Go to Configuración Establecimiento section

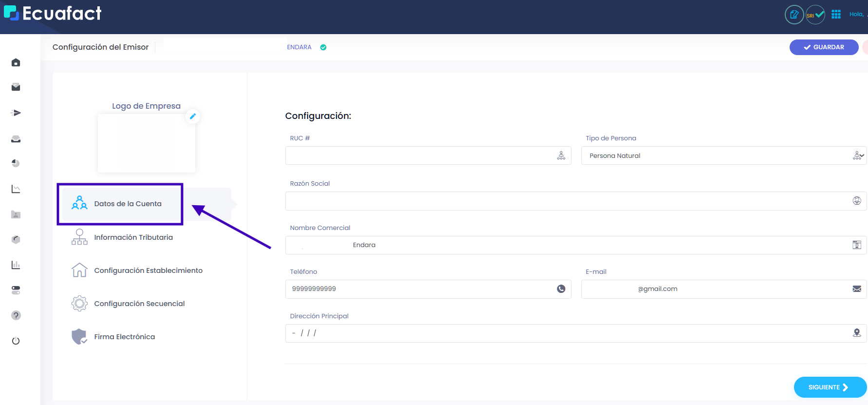coord(148,270)
